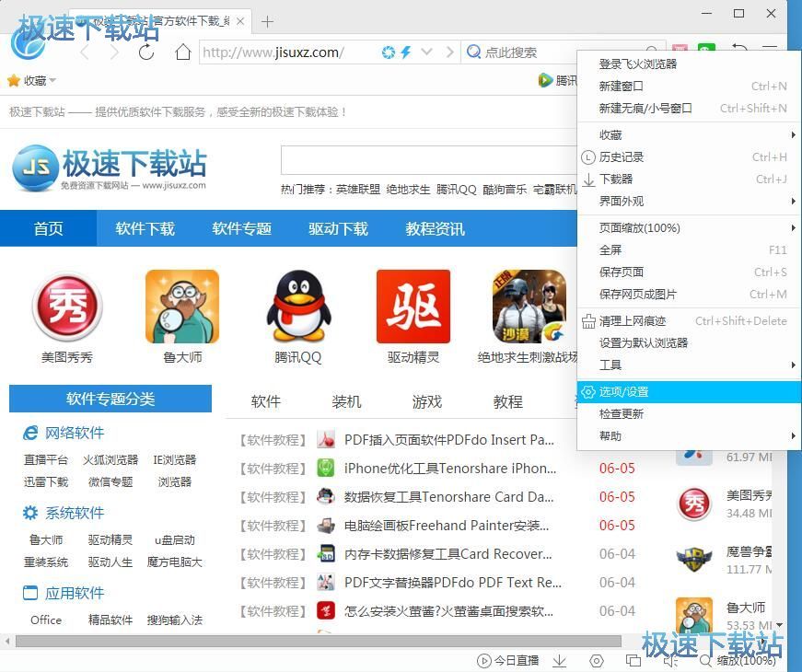Open the 教程资讯 navigation tab
The width and height of the screenshot is (802, 672).
tap(435, 228)
